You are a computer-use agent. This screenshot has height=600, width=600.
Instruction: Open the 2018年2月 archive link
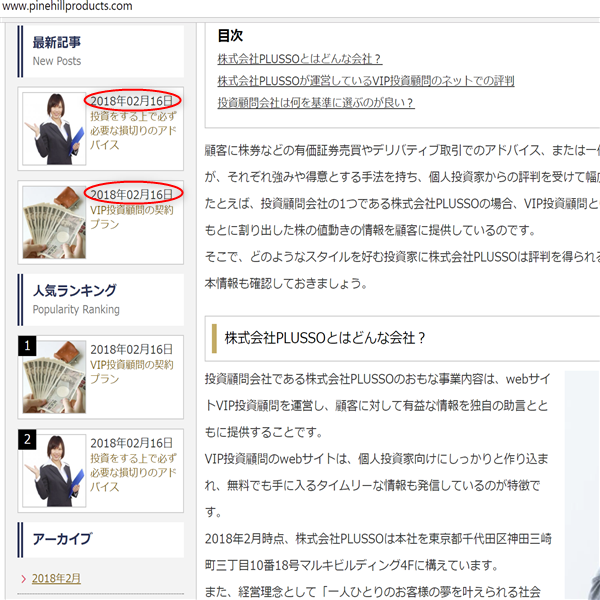click(x=56, y=579)
